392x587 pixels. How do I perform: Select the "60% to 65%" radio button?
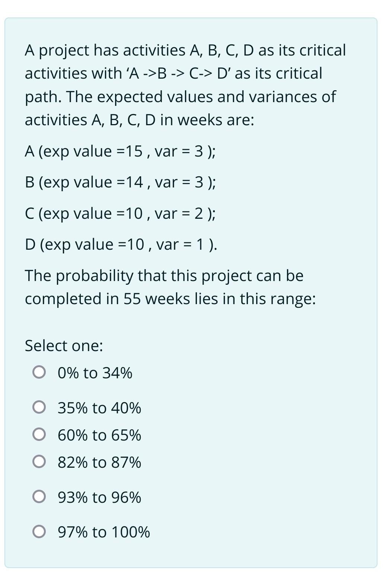click(x=40, y=435)
